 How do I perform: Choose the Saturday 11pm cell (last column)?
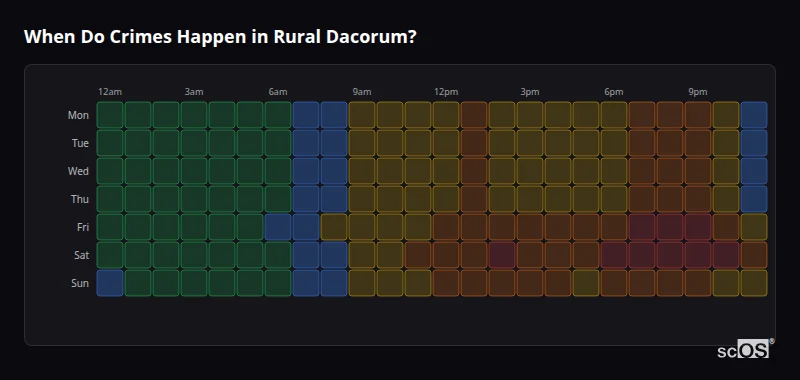pyautogui.click(x=754, y=255)
